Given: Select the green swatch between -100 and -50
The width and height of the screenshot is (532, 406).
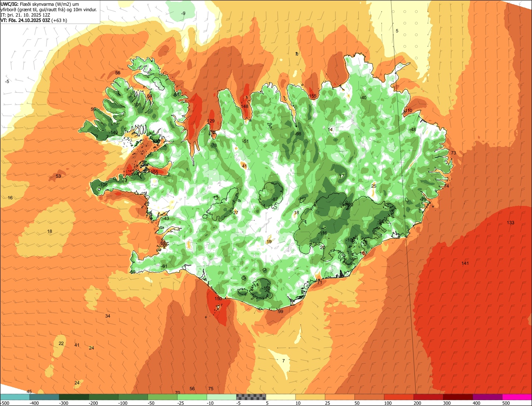Looking at the screenshot, I should click(x=133, y=397).
